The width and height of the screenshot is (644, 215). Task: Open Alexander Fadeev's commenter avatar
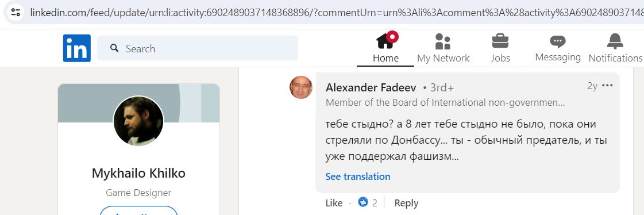(x=301, y=87)
